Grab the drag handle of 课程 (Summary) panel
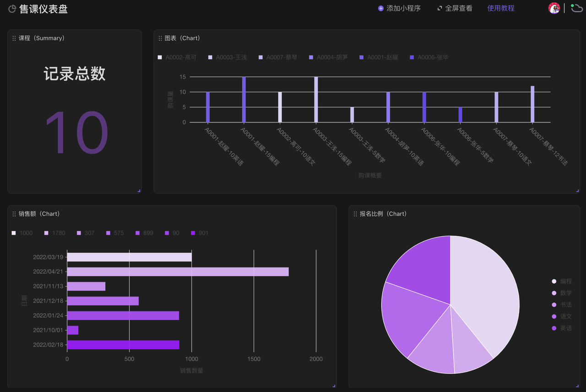The height and width of the screenshot is (392, 586). 14,38
